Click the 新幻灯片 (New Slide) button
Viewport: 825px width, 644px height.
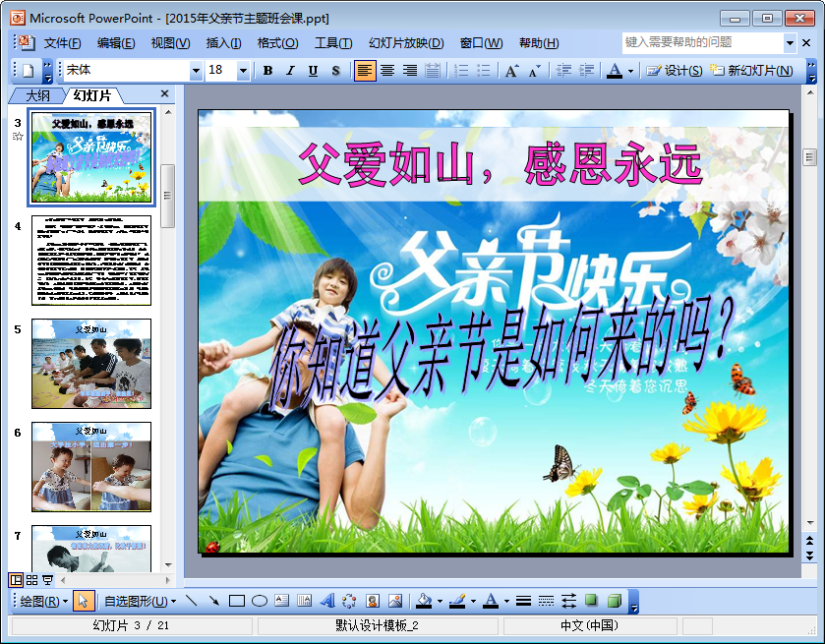[x=752, y=71]
